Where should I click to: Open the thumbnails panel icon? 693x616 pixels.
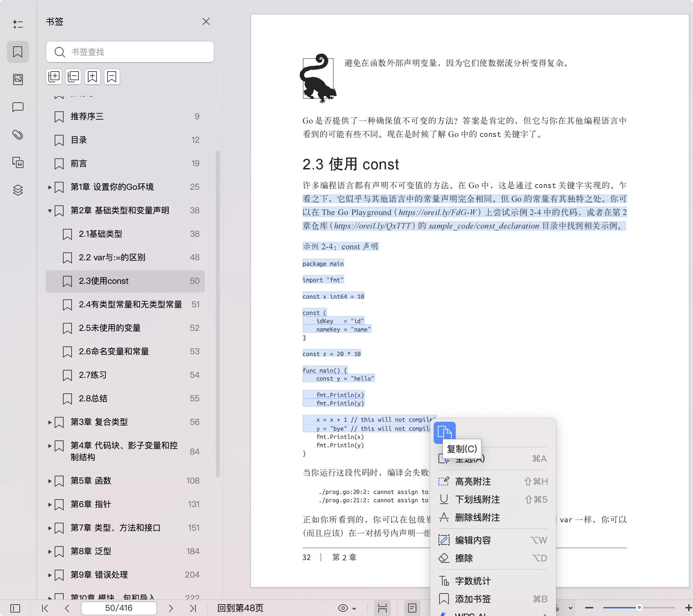18,80
